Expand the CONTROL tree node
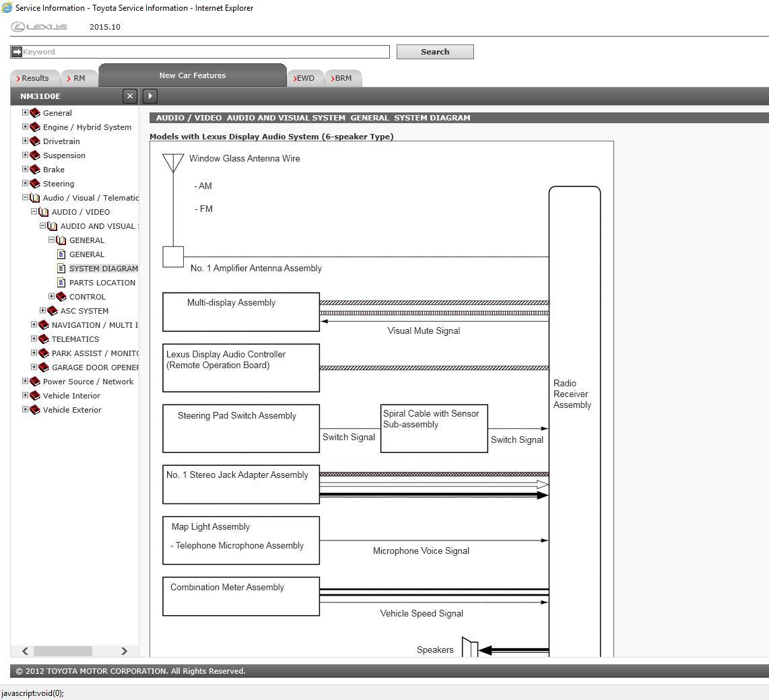Viewport: 769px width, 700px height. pyautogui.click(x=51, y=296)
